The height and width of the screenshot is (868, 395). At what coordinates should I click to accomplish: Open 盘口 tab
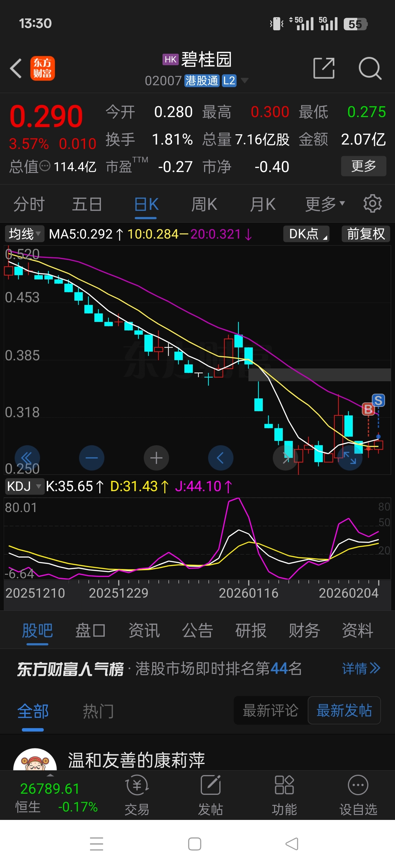[90, 630]
